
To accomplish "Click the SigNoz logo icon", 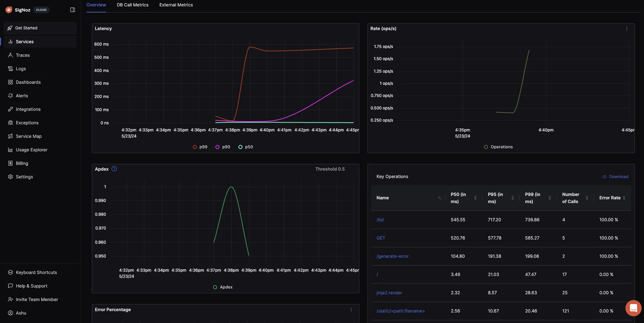I will click(9, 10).
